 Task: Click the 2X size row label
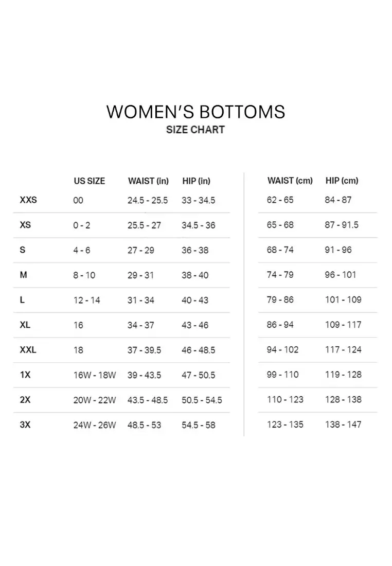(x=25, y=400)
